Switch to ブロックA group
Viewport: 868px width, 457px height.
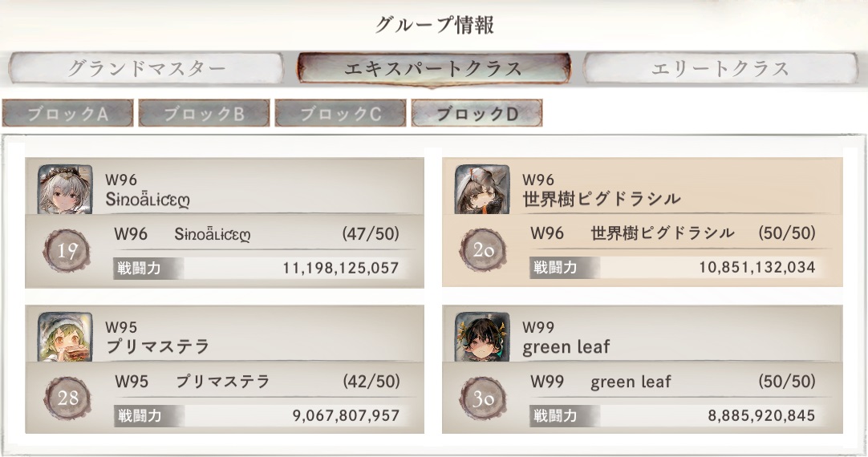coord(67,113)
